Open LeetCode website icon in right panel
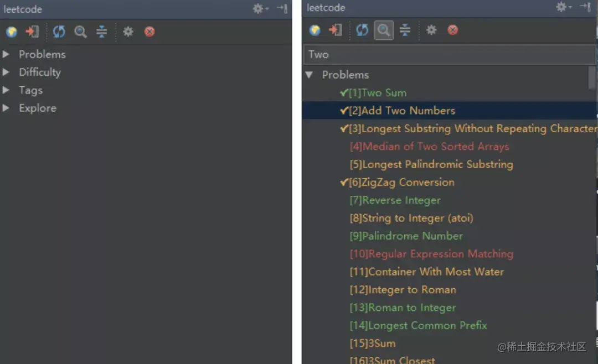Screen dimensions: 598x364 click(315, 30)
